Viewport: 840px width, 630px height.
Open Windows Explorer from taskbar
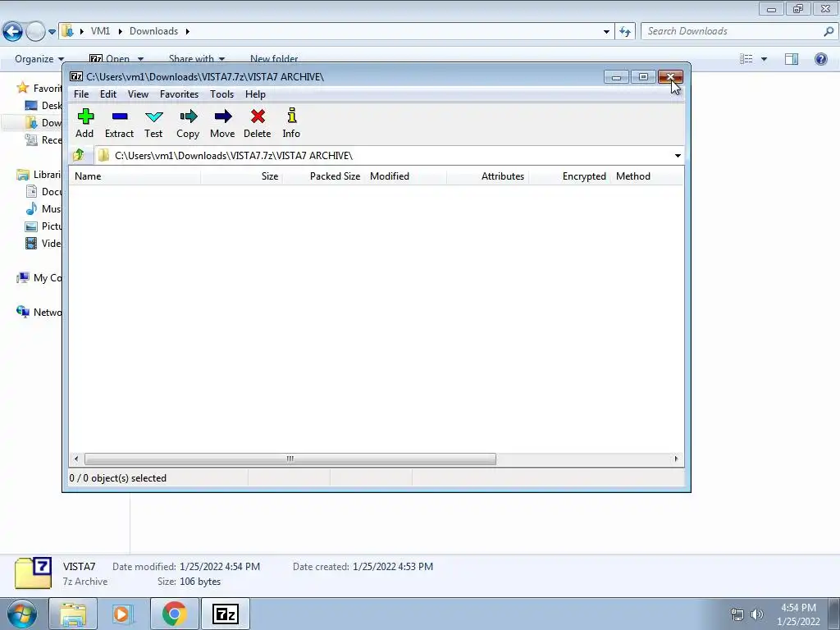coord(73,614)
